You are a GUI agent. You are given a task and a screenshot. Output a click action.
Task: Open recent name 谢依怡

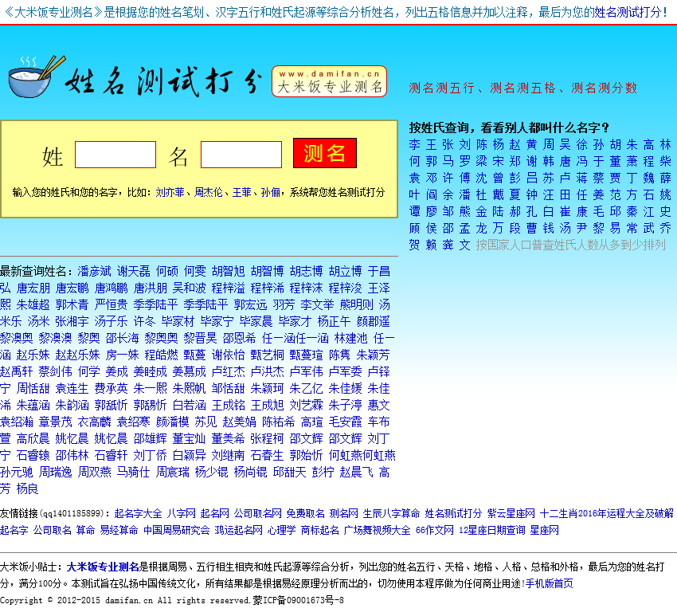(229, 355)
